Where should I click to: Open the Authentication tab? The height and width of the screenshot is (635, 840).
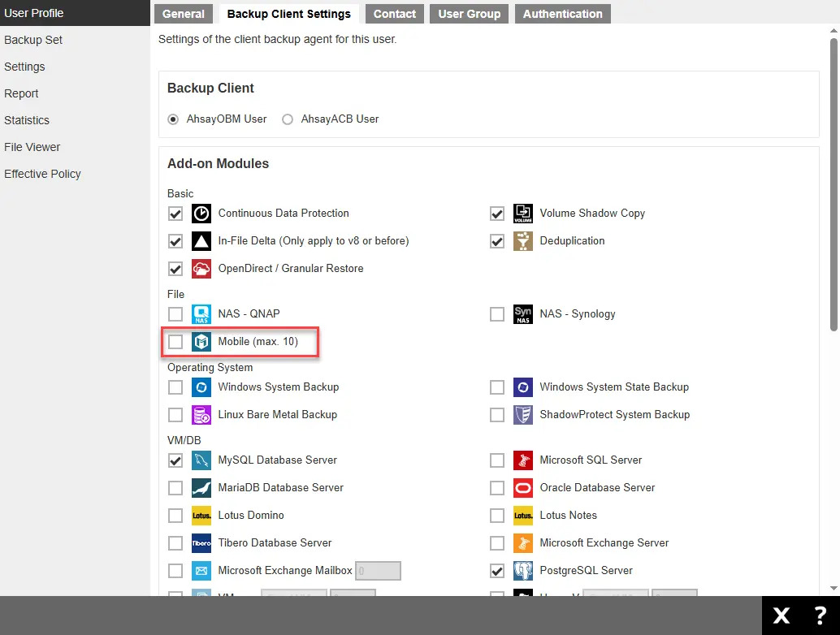pos(562,14)
